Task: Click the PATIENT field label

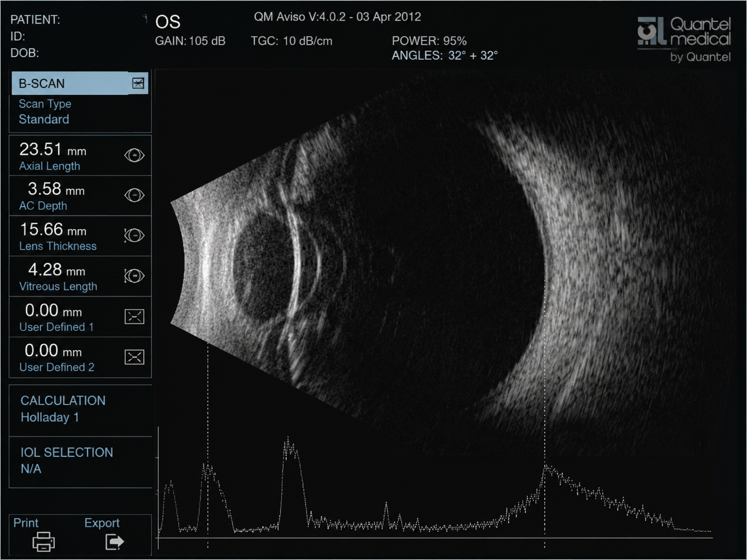Action: point(35,20)
